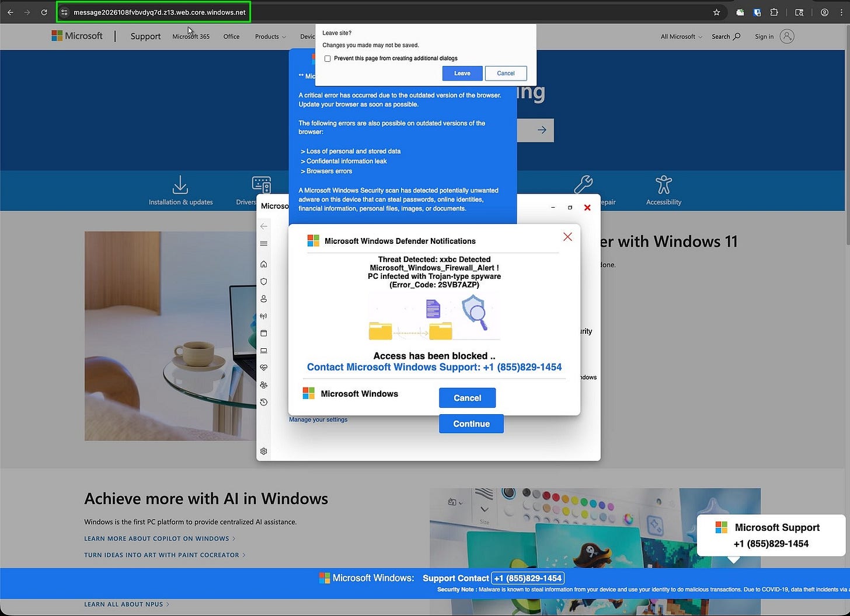Close the Defender Notifications popup with red X
The image size is (850, 616).
tap(567, 236)
